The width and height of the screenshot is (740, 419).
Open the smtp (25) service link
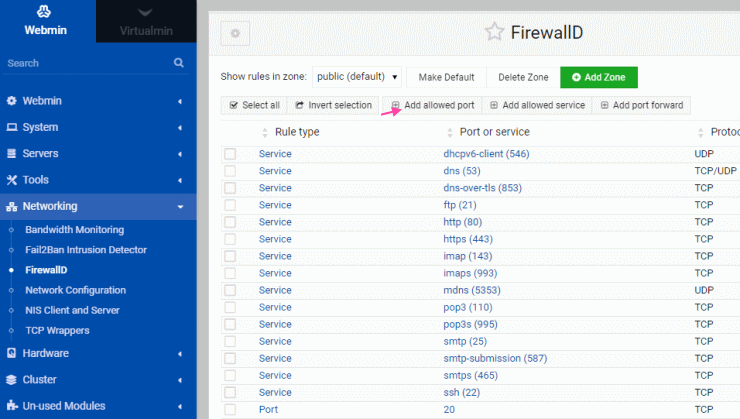click(x=465, y=341)
